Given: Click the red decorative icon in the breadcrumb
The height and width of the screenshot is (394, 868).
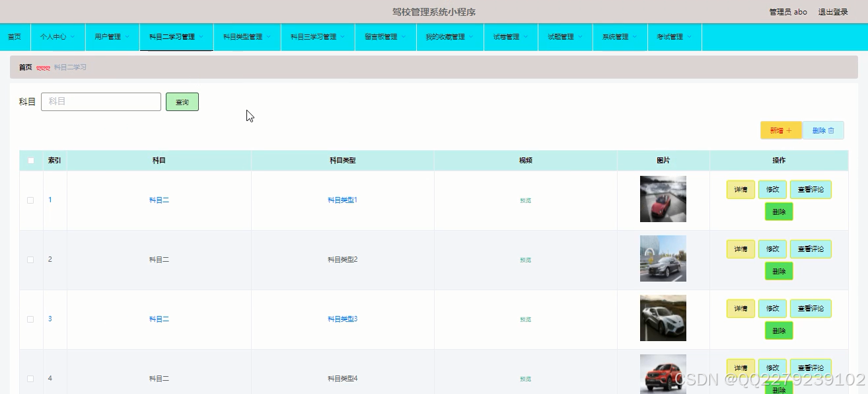Looking at the screenshot, I should pyautogui.click(x=43, y=67).
